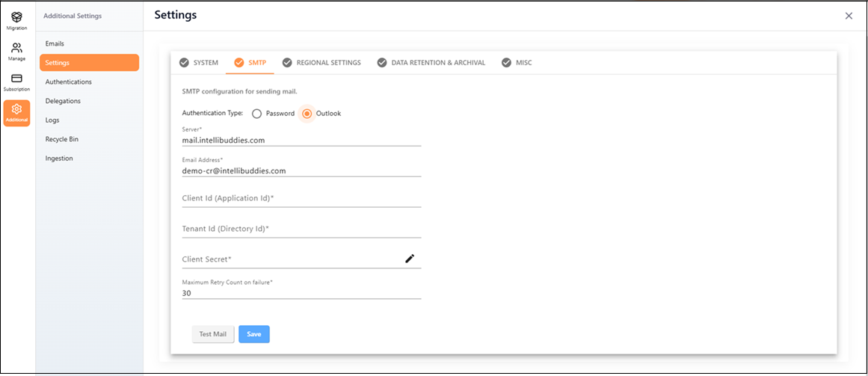
Task: Click the Tenant Id (Directory Id) field
Action: [301, 229]
